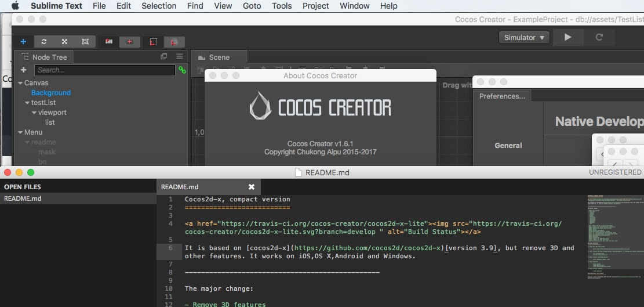Refresh the preview with reload button
The width and height of the screenshot is (644, 307).
click(599, 37)
